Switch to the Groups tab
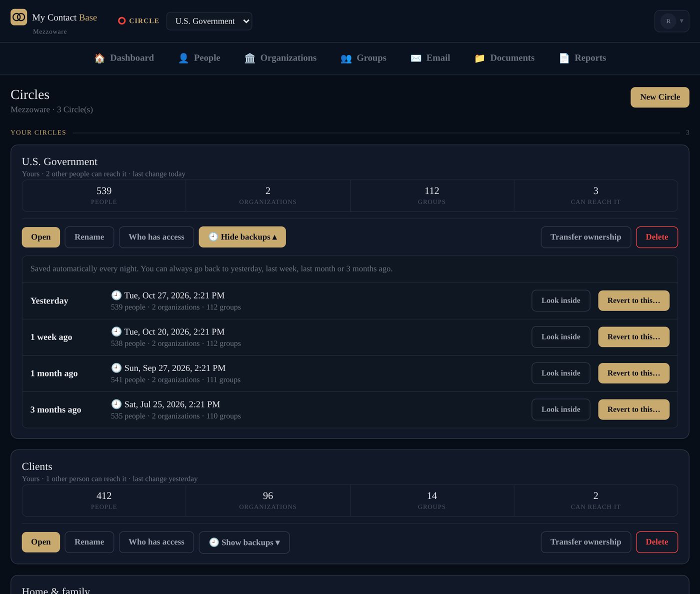Viewport: 700px width, 594px height. coord(363,58)
